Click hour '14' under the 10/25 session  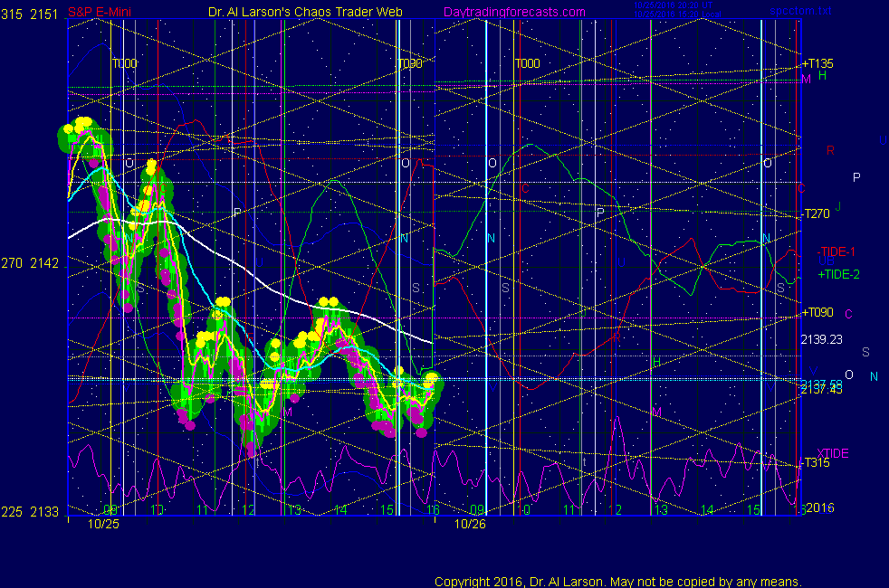click(339, 510)
